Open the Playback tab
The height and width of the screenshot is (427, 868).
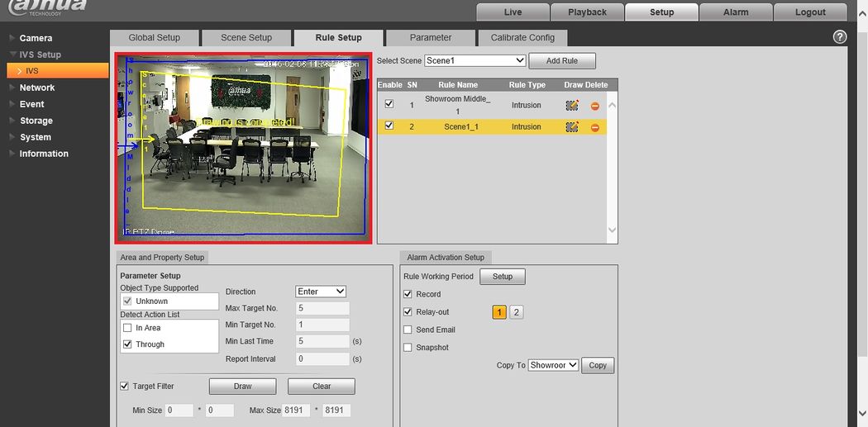pyautogui.click(x=587, y=12)
